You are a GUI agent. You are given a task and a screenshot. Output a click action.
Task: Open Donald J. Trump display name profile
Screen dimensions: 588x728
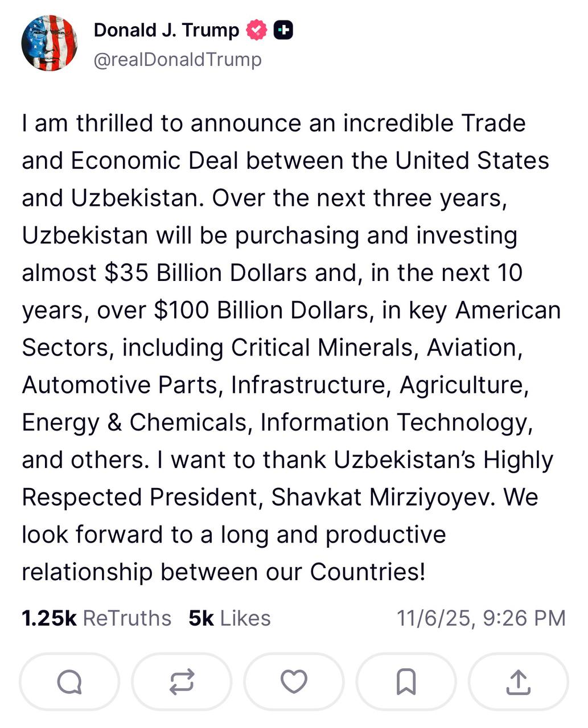[x=166, y=30]
